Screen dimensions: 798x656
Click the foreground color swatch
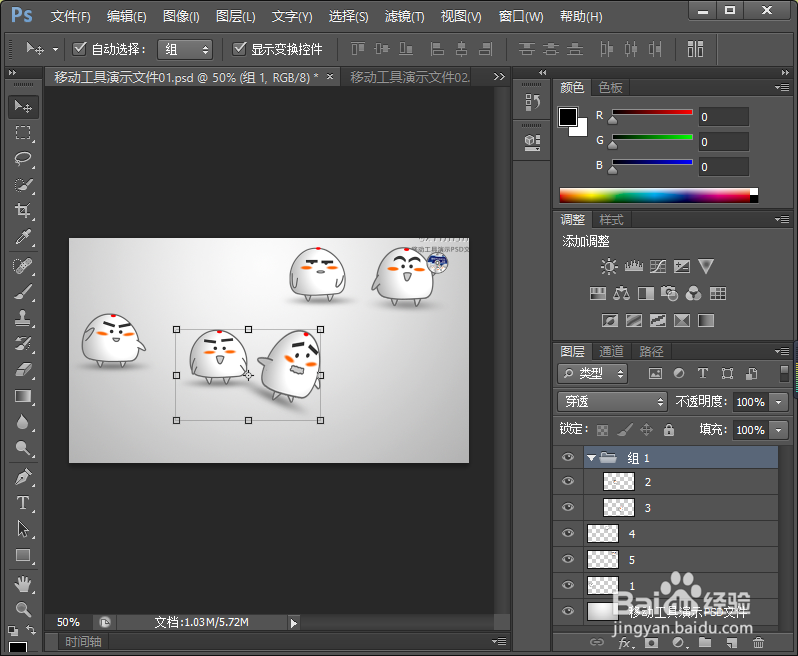coord(567,117)
